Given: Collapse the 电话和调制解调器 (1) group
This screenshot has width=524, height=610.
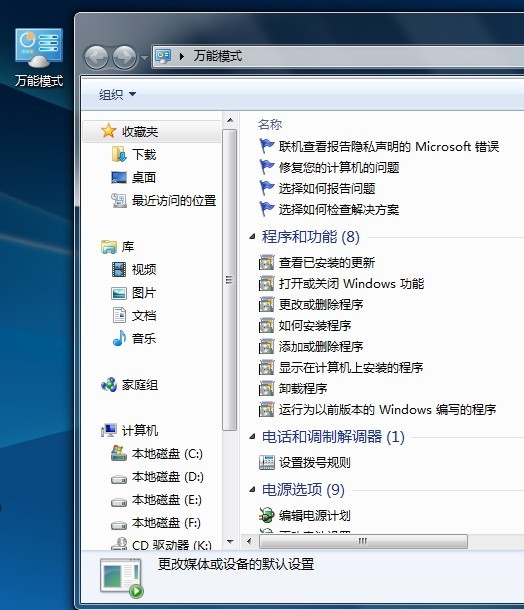Looking at the screenshot, I should point(252,436).
